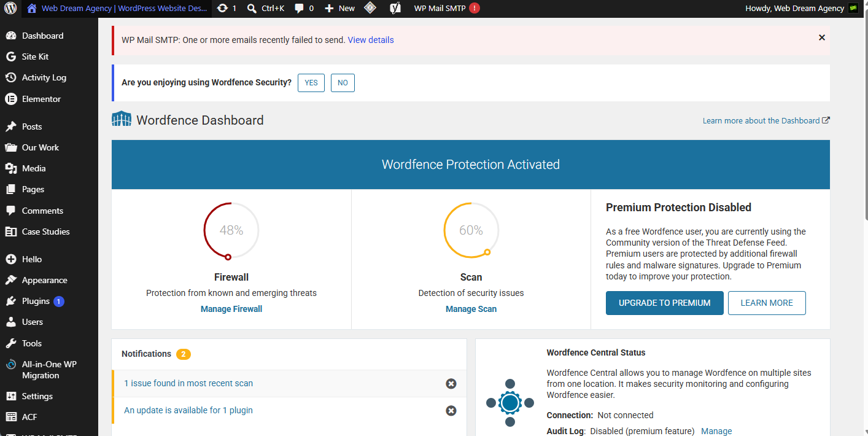Click the Comments icon in sidebar
Viewport: 868px width, 436px height.
[11, 211]
